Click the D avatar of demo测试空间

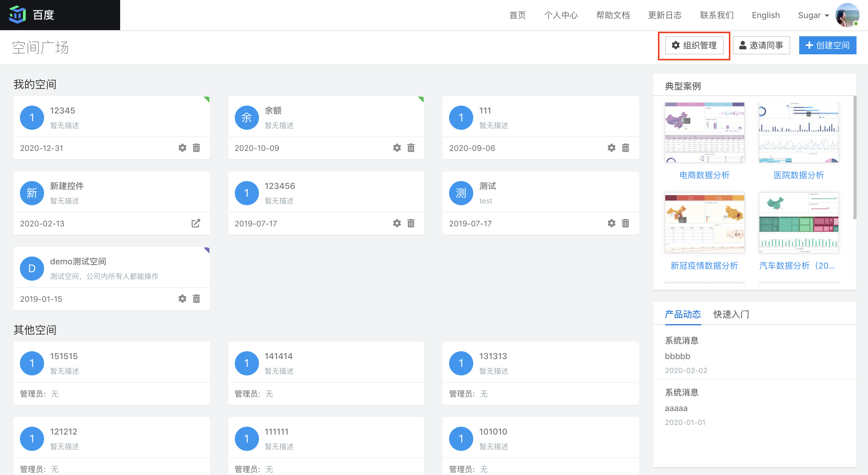pyautogui.click(x=32, y=269)
